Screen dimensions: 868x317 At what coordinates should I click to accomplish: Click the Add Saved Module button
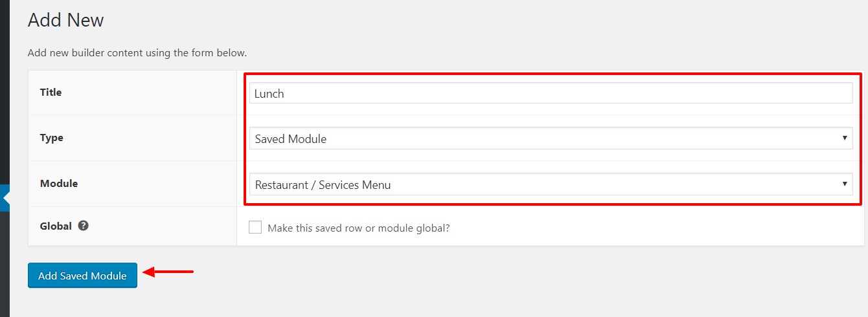(x=82, y=276)
